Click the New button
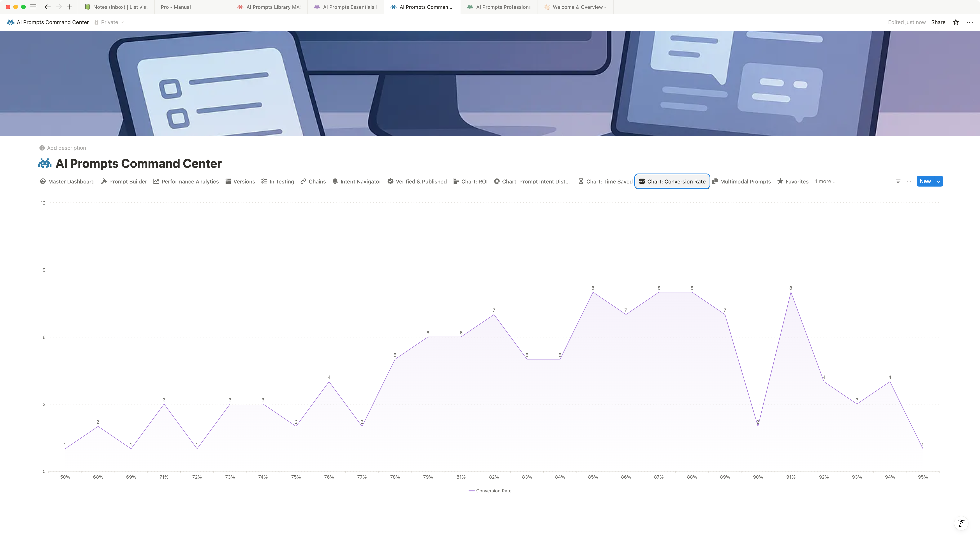This screenshot has width=980, height=542. (x=925, y=181)
